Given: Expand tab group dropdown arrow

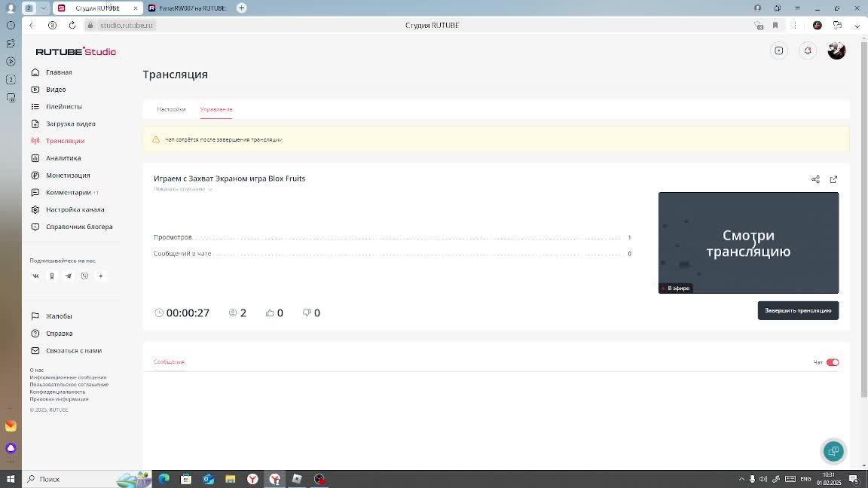Looking at the screenshot, I should point(43,8).
